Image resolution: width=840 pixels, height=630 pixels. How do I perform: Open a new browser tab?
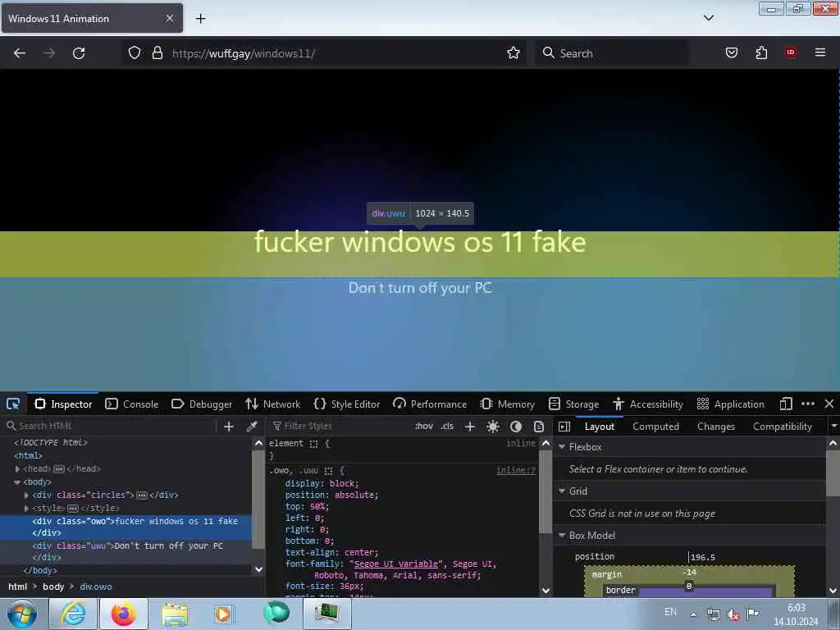pos(200,19)
